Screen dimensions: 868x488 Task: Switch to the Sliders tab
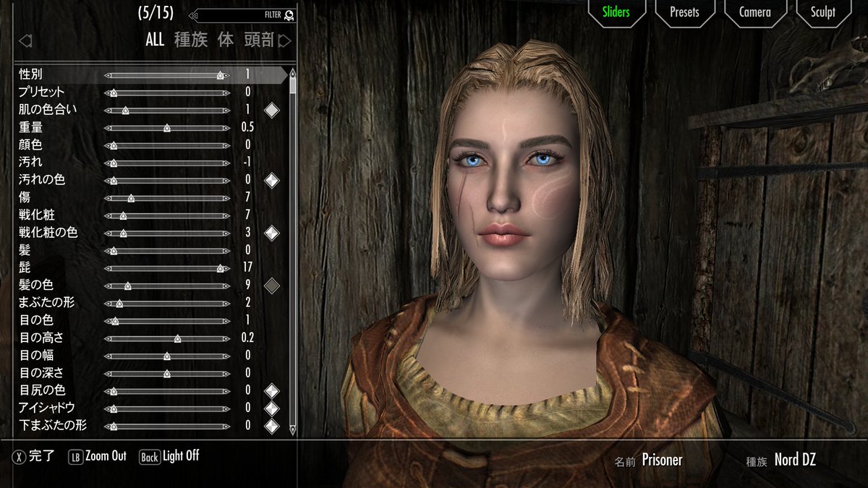click(616, 12)
